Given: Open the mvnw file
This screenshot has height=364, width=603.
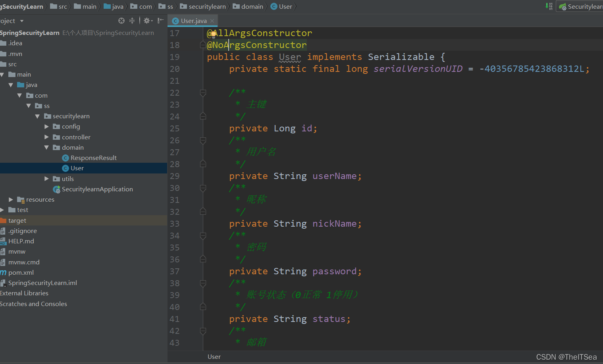Looking at the screenshot, I should coord(13,252).
